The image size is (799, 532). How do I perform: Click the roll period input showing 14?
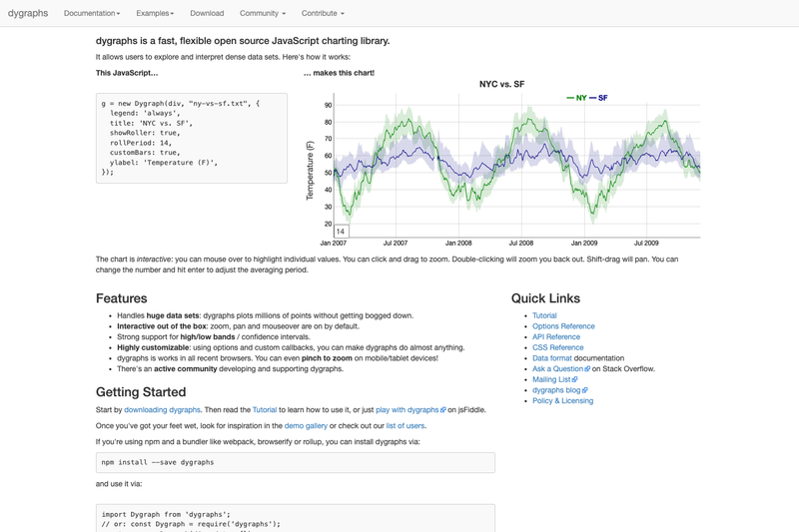pos(342,232)
